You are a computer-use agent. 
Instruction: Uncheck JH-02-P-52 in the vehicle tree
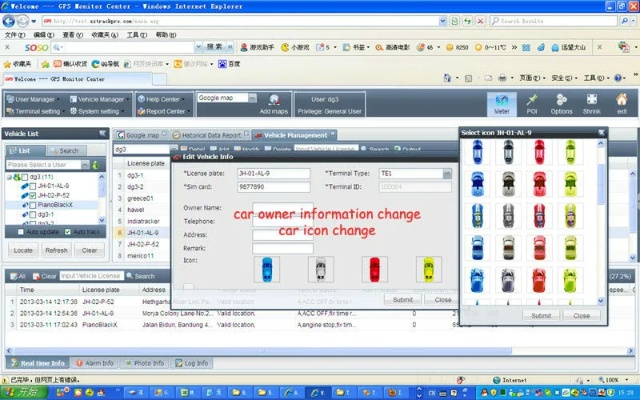coord(31,195)
